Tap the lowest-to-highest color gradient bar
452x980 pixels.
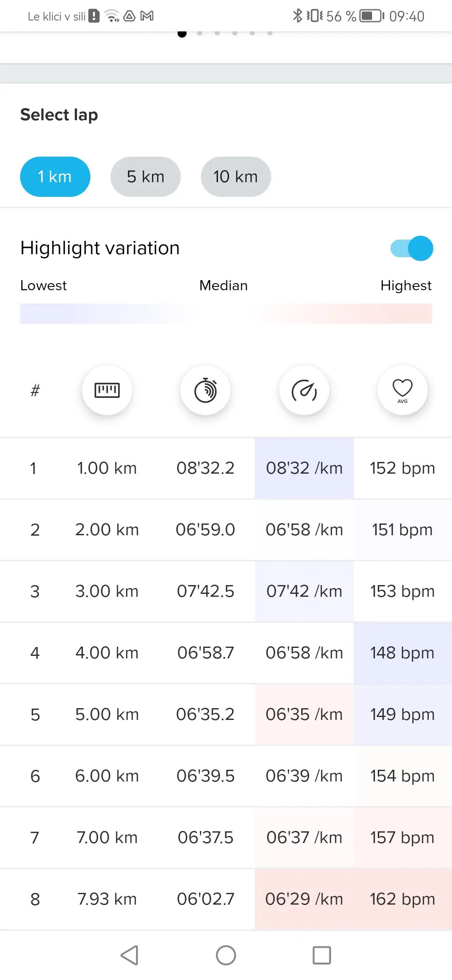226,314
